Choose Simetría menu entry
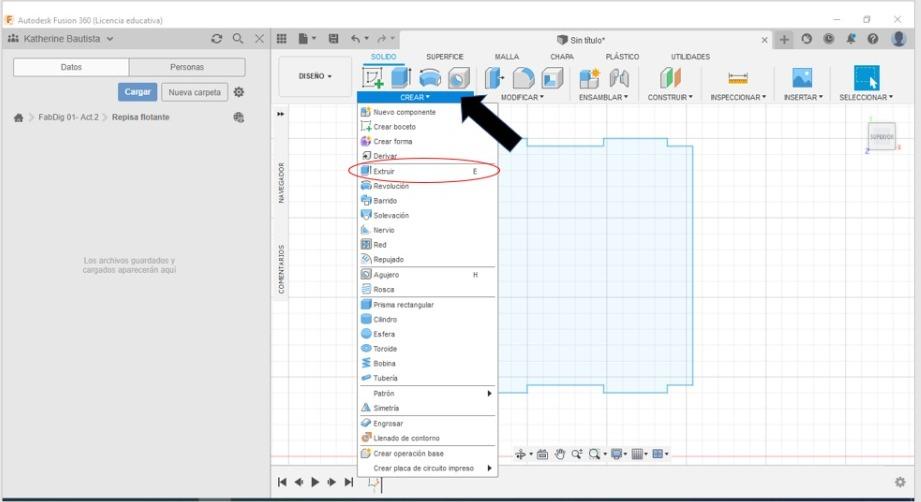This screenshot has width=921, height=502. [428, 408]
